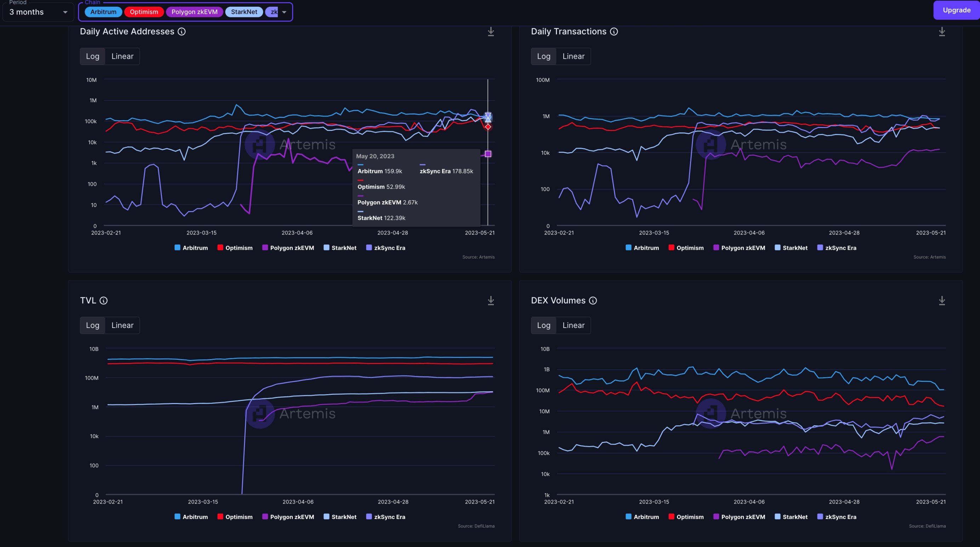The height and width of the screenshot is (547, 980).
Task: Open info icon next to Daily Transactions
Action: [x=614, y=31]
